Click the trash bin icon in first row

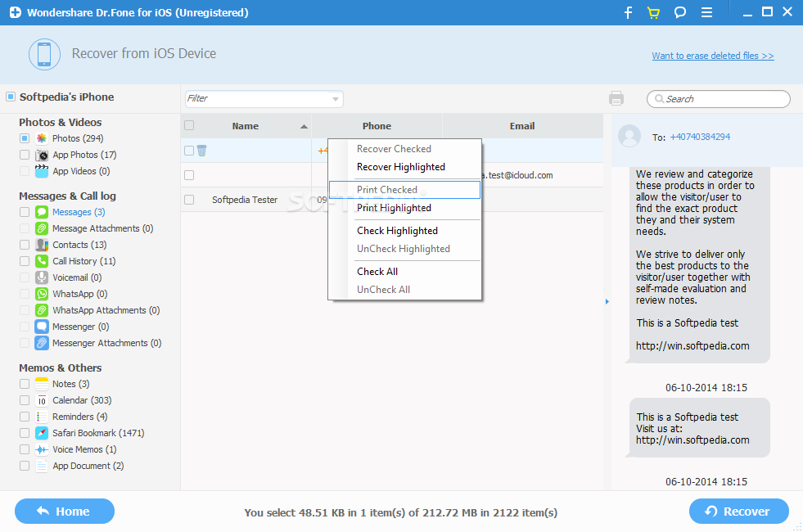(x=202, y=151)
